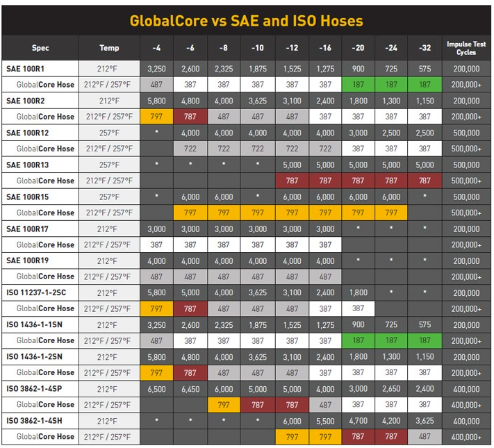This screenshot has height=448, width=494.
Task: Select GlobalCore Hose label under SAE 100R1
Action: pyautogui.click(x=45, y=85)
